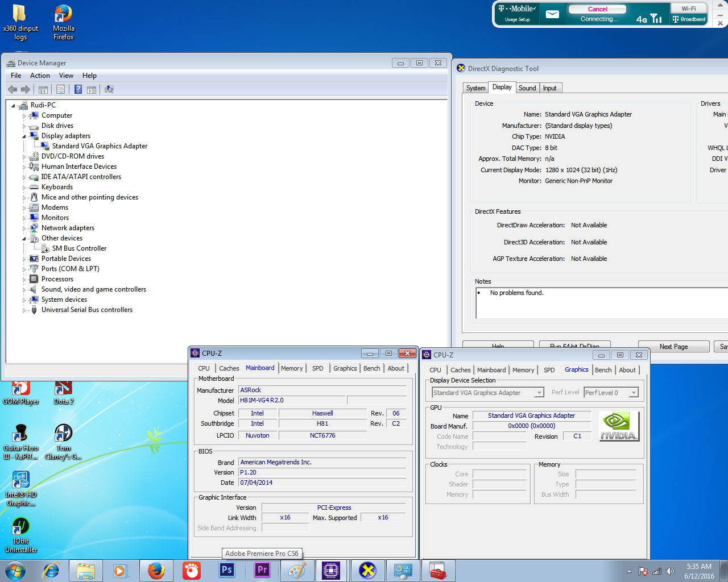Switch to the Memory tab in left CPU-Z window
Image resolution: width=728 pixels, height=582 pixels.
click(292, 368)
